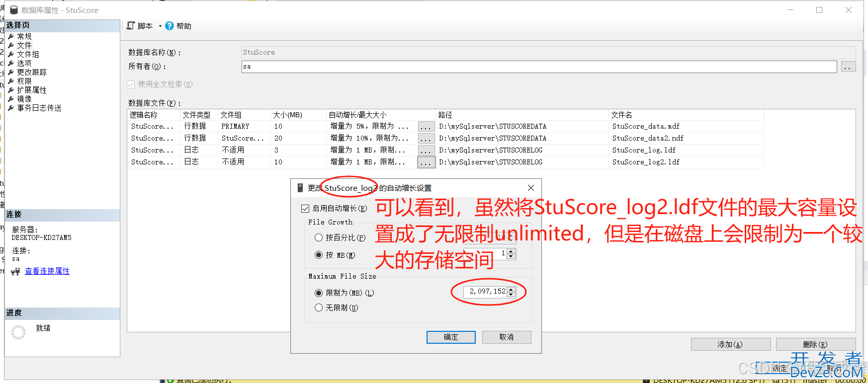Select the StuScore_log2.ldf file name cell
The height and width of the screenshot is (383, 868).
coord(686,162)
